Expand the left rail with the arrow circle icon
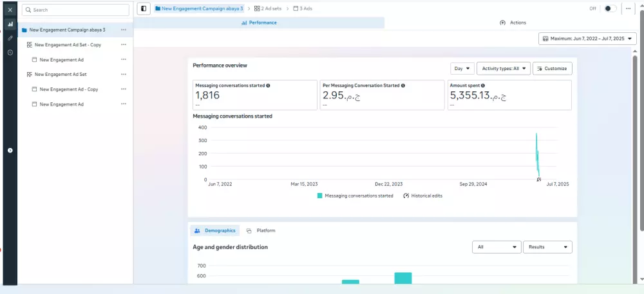Screen dimensions: 644x294 click(10, 151)
